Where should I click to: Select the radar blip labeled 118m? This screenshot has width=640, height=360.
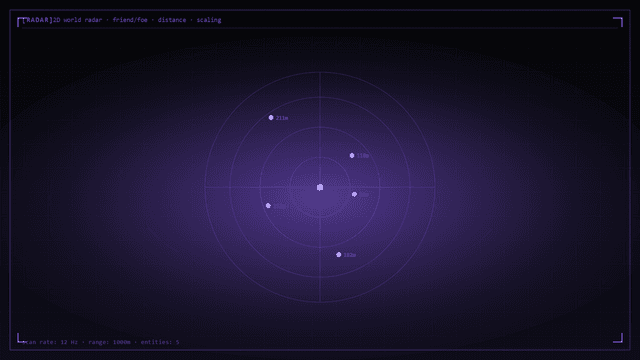[352, 156]
